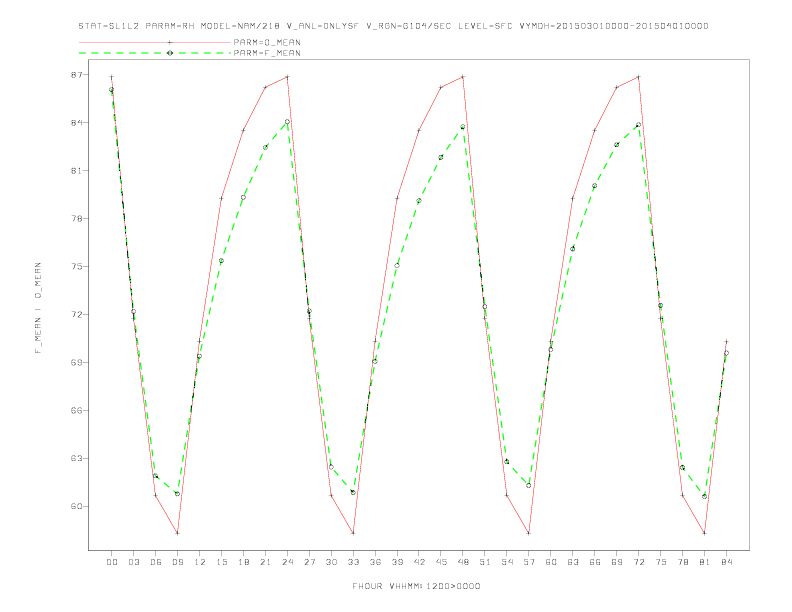Viewport: 792px width, 612px height.
Task: Click the green F_MEAN circle marker at hour 09
Action: point(177,494)
